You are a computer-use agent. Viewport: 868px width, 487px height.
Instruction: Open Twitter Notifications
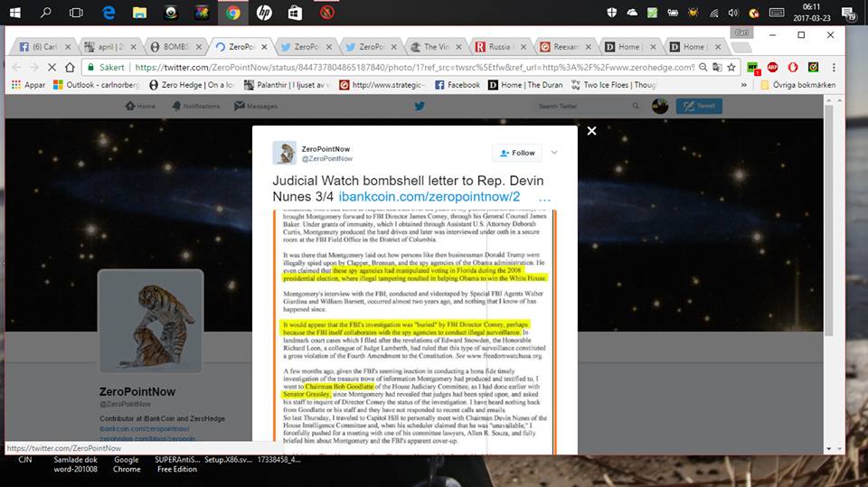tap(194, 106)
